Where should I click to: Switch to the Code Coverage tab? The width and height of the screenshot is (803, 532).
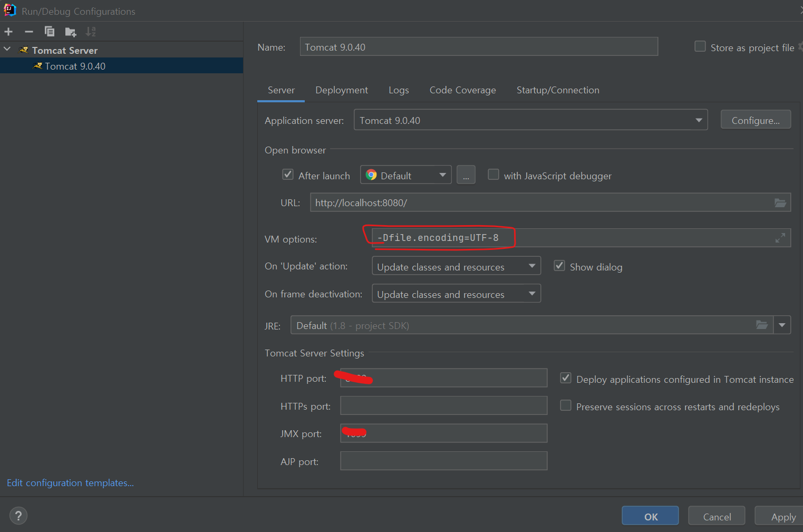pos(462,90)
